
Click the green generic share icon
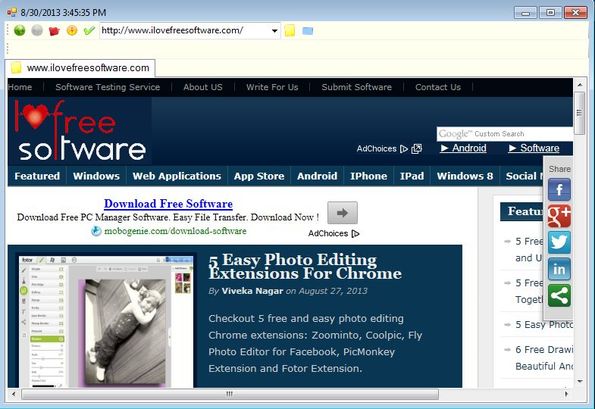pyautogui.click(x=559, y=296)
